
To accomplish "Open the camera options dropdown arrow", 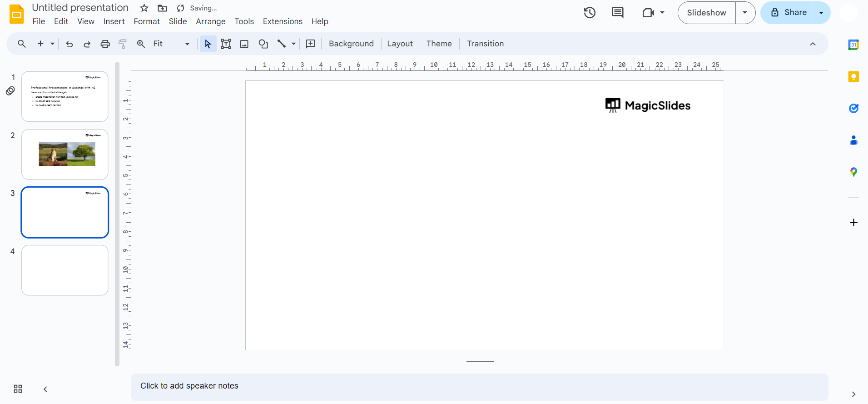I will click(x=662, y=13).
